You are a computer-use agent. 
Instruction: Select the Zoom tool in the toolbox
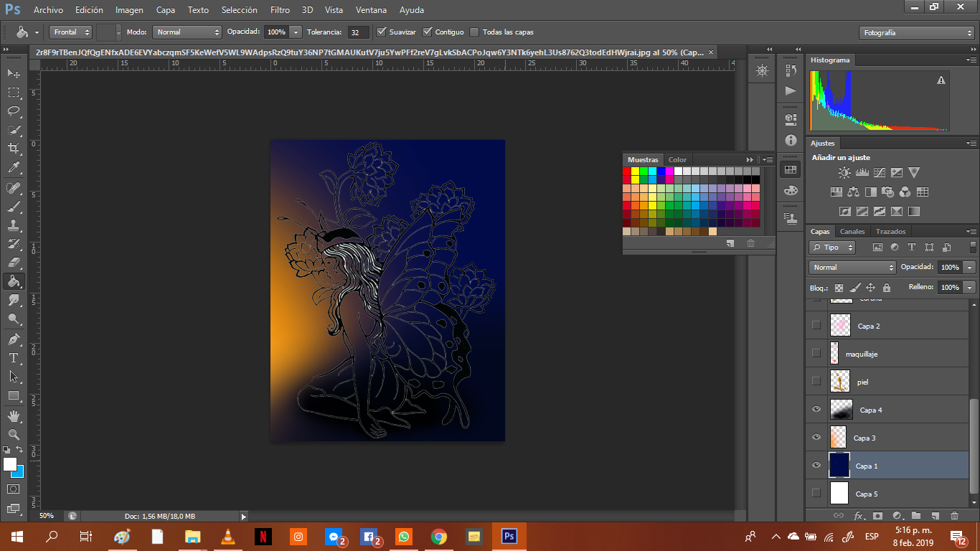click(14, 435)
